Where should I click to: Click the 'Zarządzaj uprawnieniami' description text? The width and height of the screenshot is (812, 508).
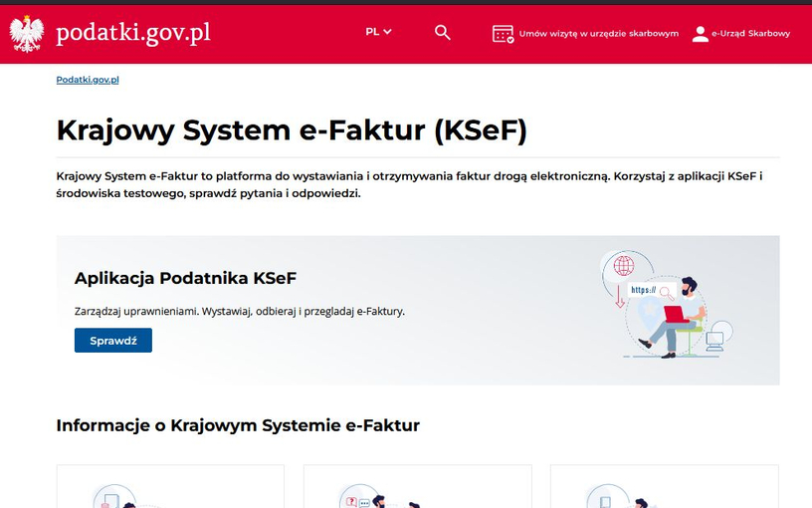pos(240,312)
